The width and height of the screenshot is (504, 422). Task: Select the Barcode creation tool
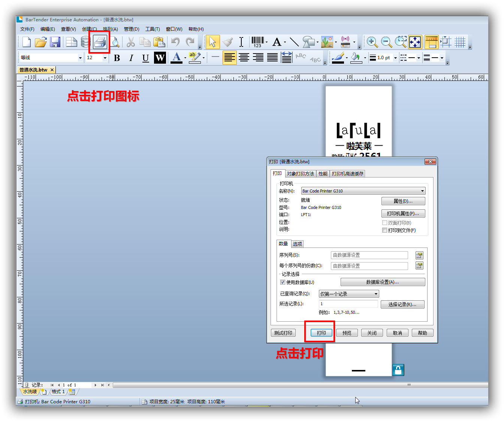257,42
